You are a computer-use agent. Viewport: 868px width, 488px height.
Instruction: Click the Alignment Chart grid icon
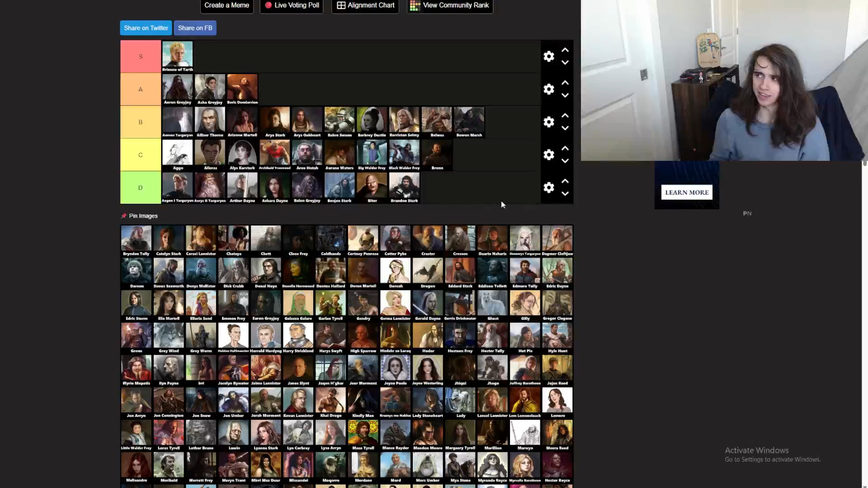point(341,5)
